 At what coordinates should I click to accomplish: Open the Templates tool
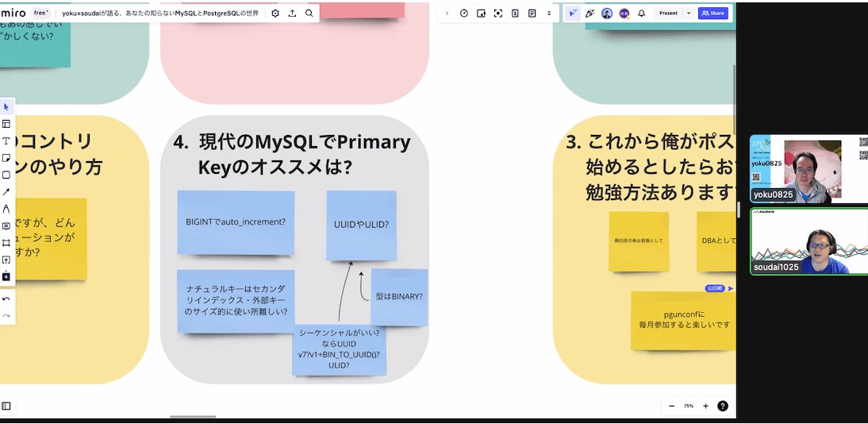6,124
